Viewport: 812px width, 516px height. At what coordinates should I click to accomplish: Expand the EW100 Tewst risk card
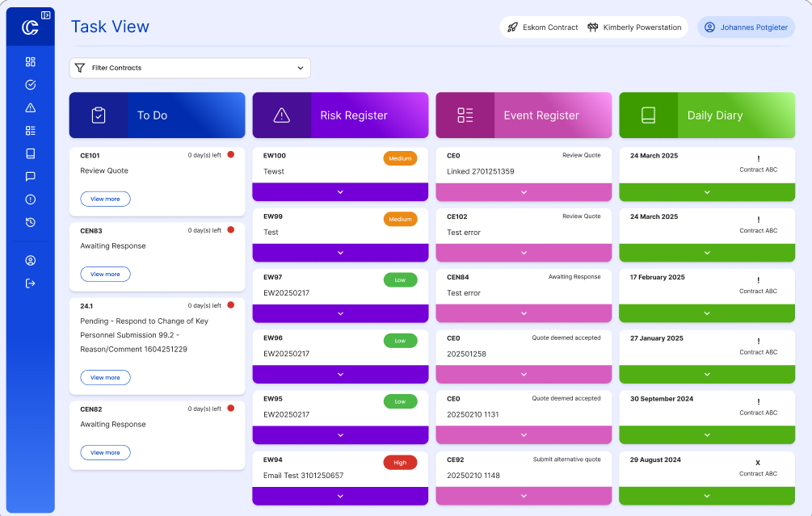pyautogui.click(x=340, y=192)
